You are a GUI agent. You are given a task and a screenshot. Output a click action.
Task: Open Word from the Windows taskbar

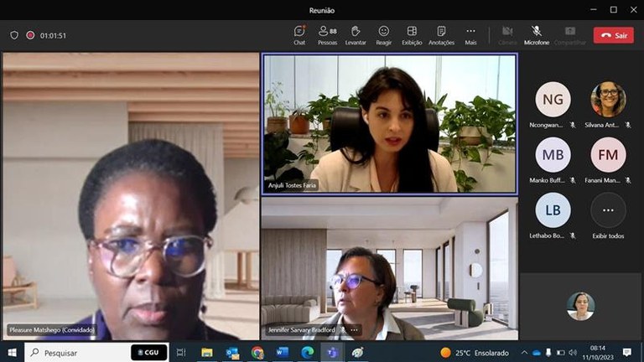[x=282, y=353]
